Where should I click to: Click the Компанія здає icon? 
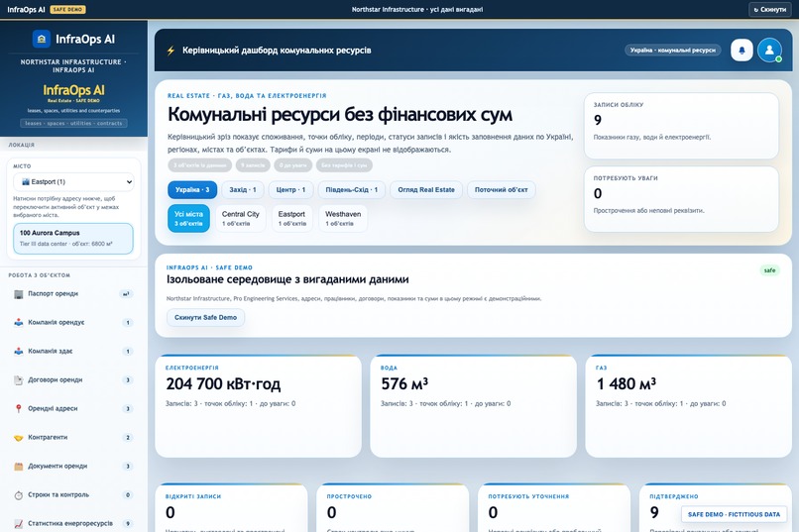(19, 352)
